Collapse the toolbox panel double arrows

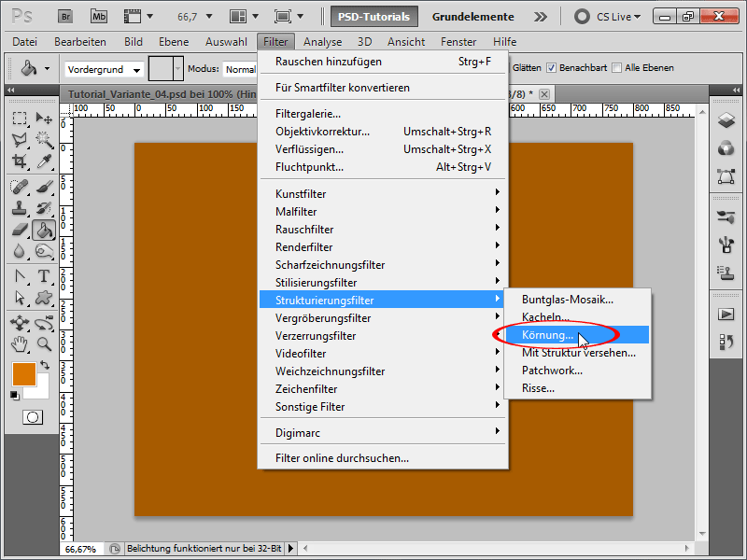[x=10, y=90]
